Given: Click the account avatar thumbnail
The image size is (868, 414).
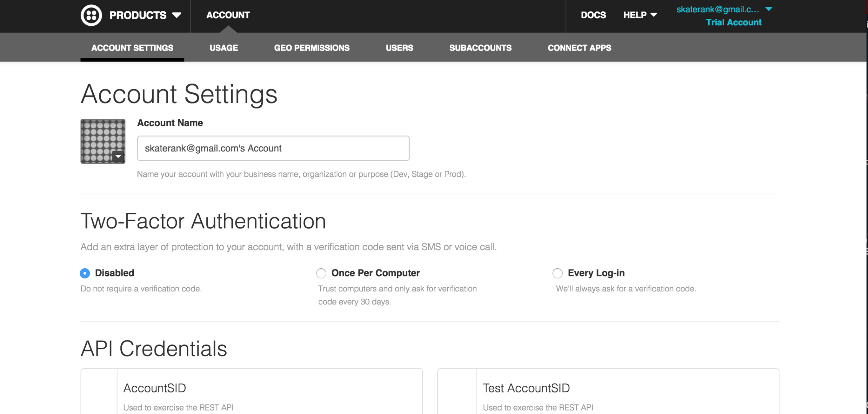Looking at the screenshot, I should (x=100, y=139).
